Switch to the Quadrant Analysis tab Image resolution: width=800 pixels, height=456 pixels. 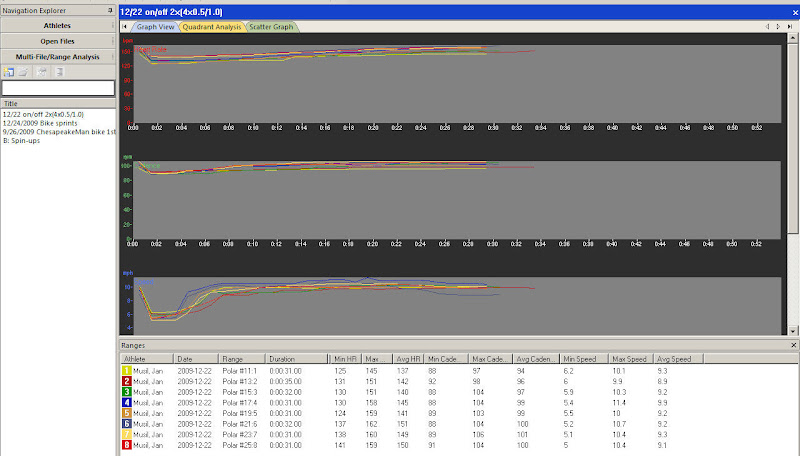click(x=212, y=27)
